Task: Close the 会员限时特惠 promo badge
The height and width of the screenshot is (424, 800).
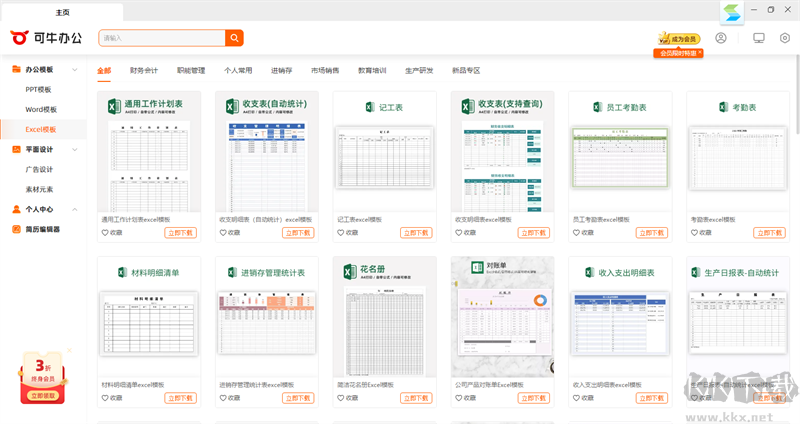Action: [x=700, y=53]
